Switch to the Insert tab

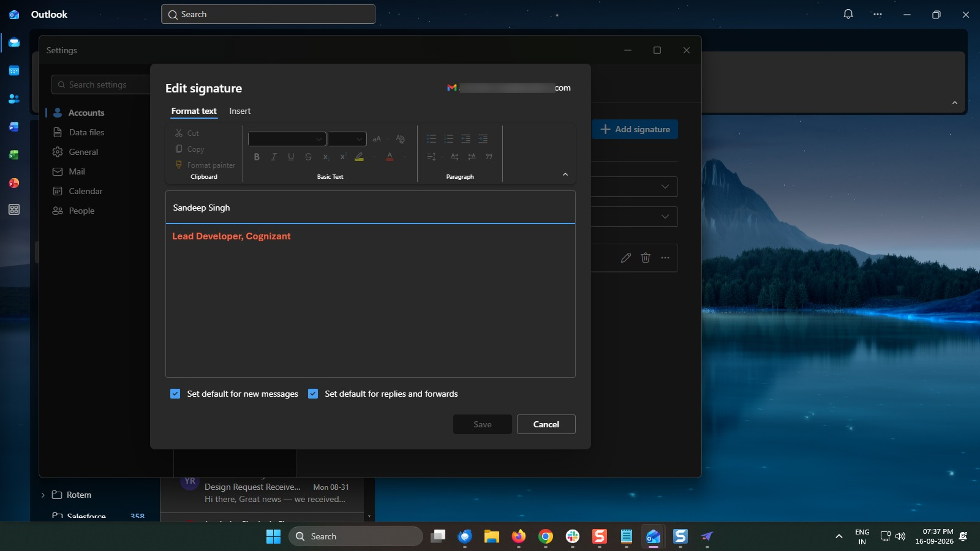pos(239,111)
